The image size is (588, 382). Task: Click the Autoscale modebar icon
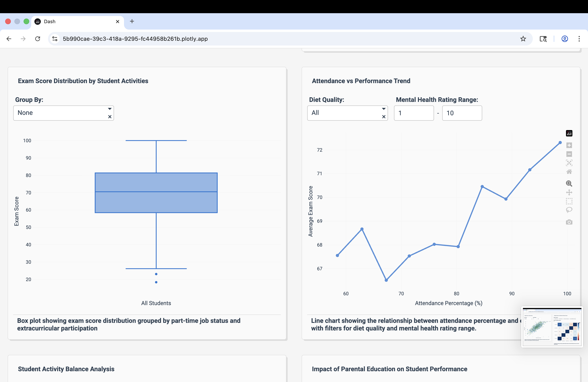[569, 163]
